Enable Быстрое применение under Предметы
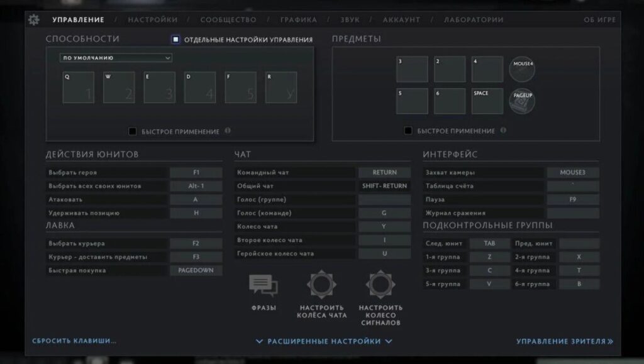Viewport: 644px width, 364px height. coord(408,131)
